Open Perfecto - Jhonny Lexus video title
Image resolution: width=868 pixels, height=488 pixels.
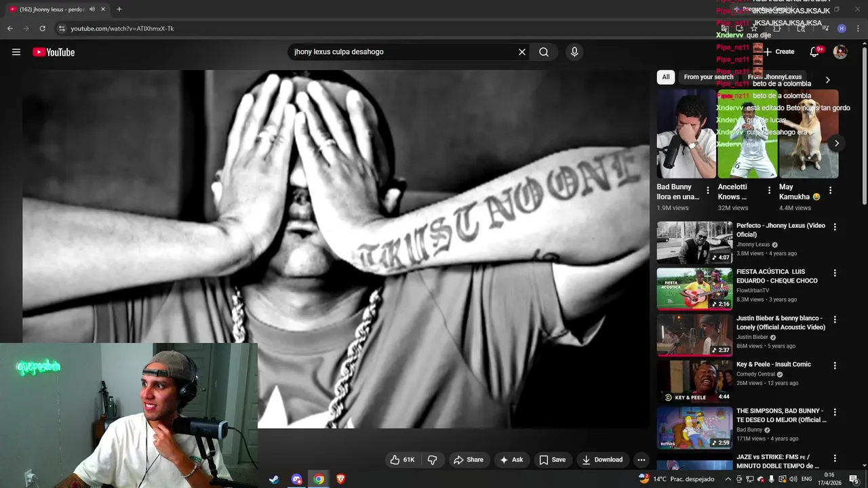[781, 230]
